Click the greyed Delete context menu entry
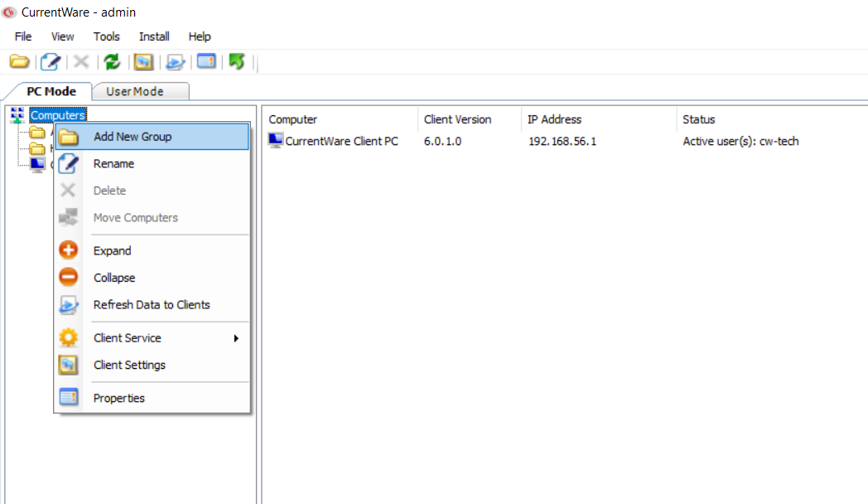The image size is (868, 504). click(x=152, y=191)
